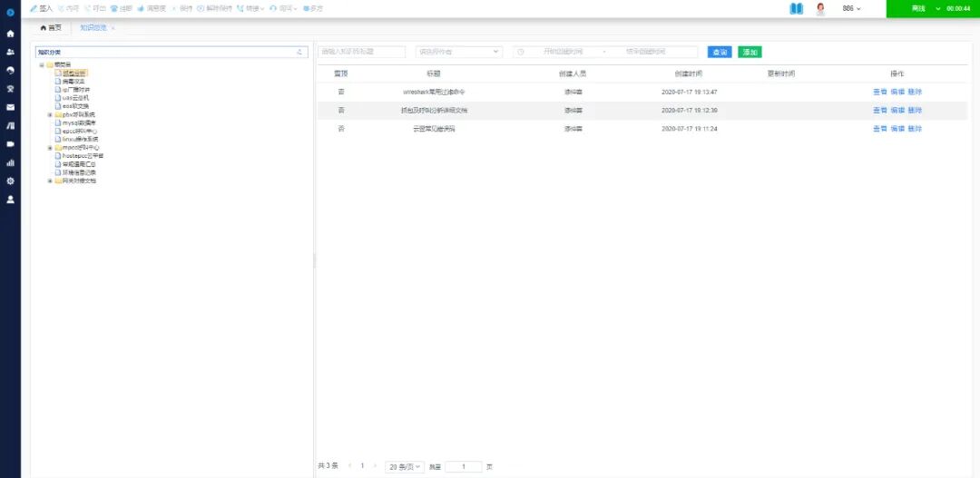Click the 解除保持 unhold toolbar item
The height and width of the screenshot is (478, 980).
(x=214, y=9)
